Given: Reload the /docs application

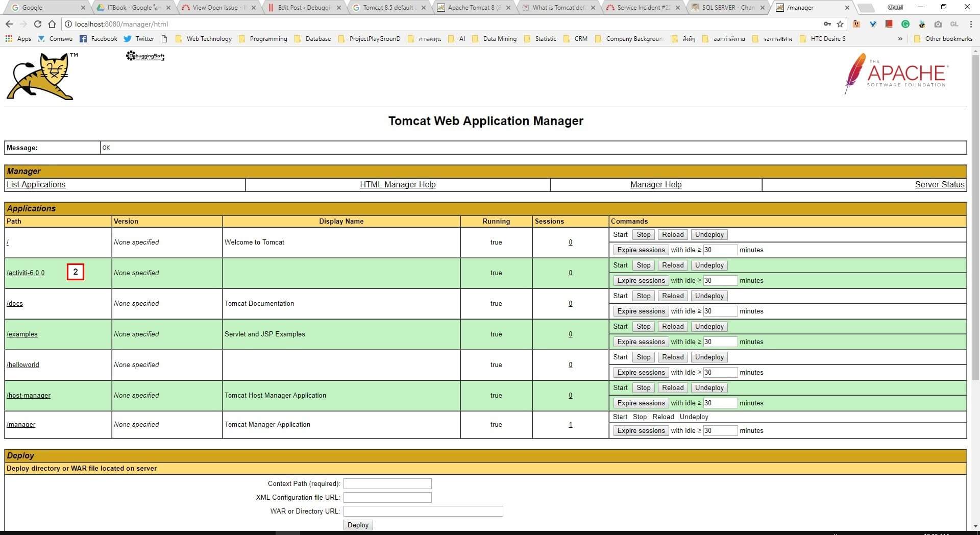Looking at the screenshot, I should (673, 296).
